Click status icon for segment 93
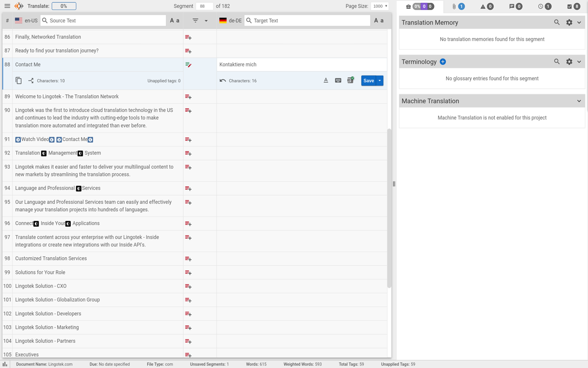The width and height of the screenshot is (588, 368). (x=188, y=167)
